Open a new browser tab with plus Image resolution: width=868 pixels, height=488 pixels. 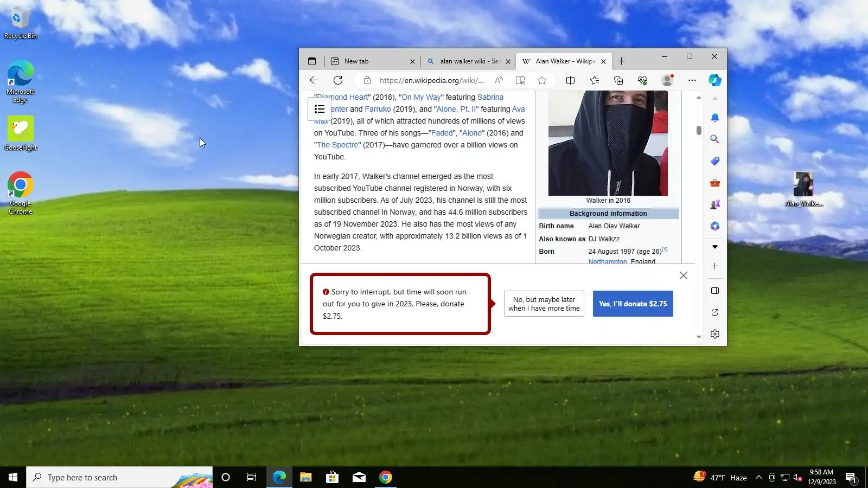pyautogui.click(x=622, y=61)
